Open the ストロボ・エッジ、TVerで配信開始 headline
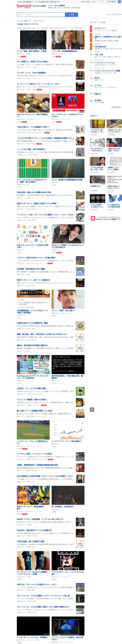The width and height of the screenshot is (122, 644). click(x=32, y=73)
